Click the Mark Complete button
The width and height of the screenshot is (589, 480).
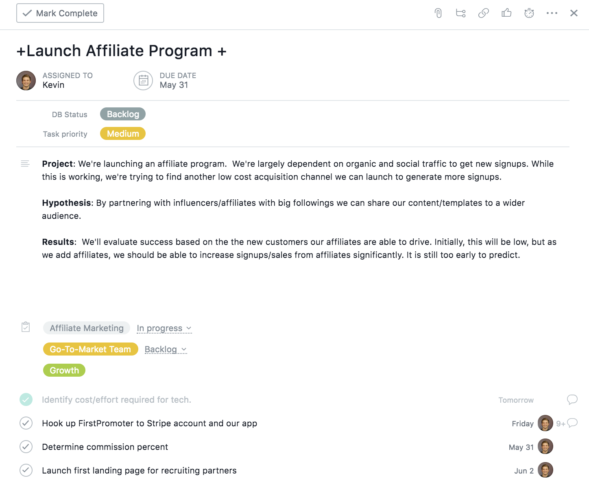[60, 13]
